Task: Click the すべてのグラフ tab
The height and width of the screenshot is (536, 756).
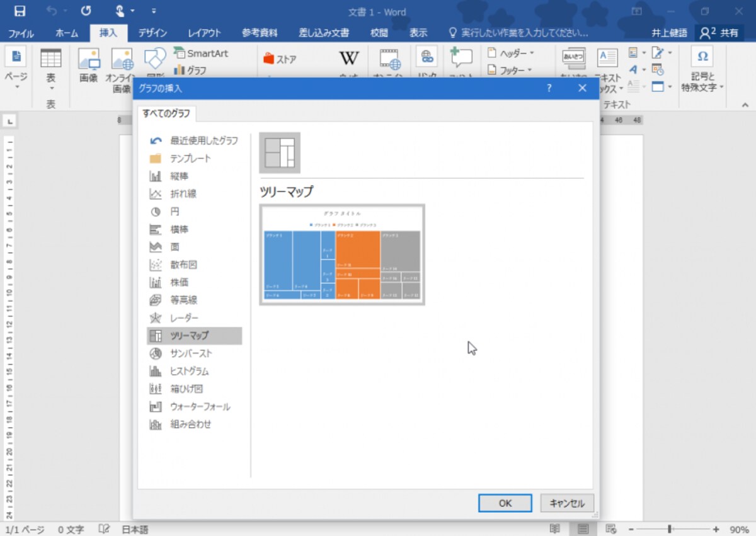Action: 167,114
